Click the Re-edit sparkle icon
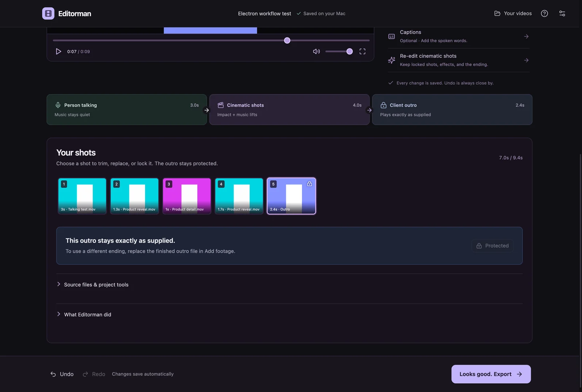This screenshot has width=582, height=392. coord(391,60)
